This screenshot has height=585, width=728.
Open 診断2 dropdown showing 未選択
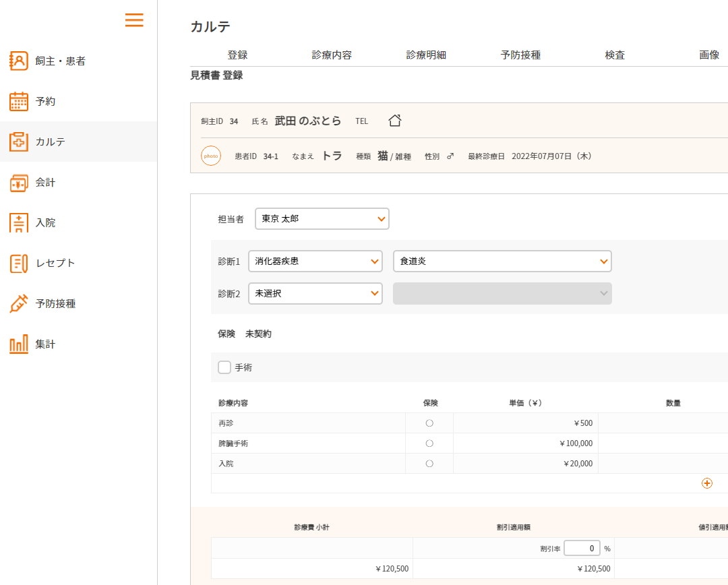pyautogui.click(x=315, y=293)
